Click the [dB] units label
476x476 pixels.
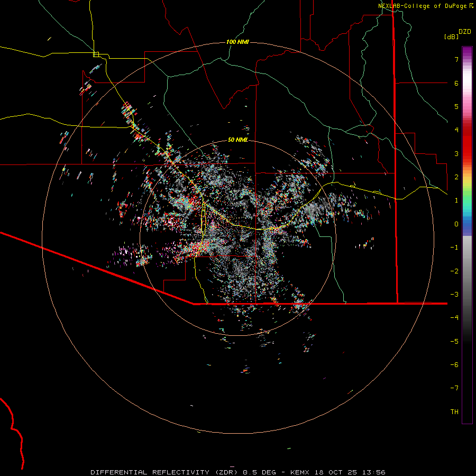[451, 37]
